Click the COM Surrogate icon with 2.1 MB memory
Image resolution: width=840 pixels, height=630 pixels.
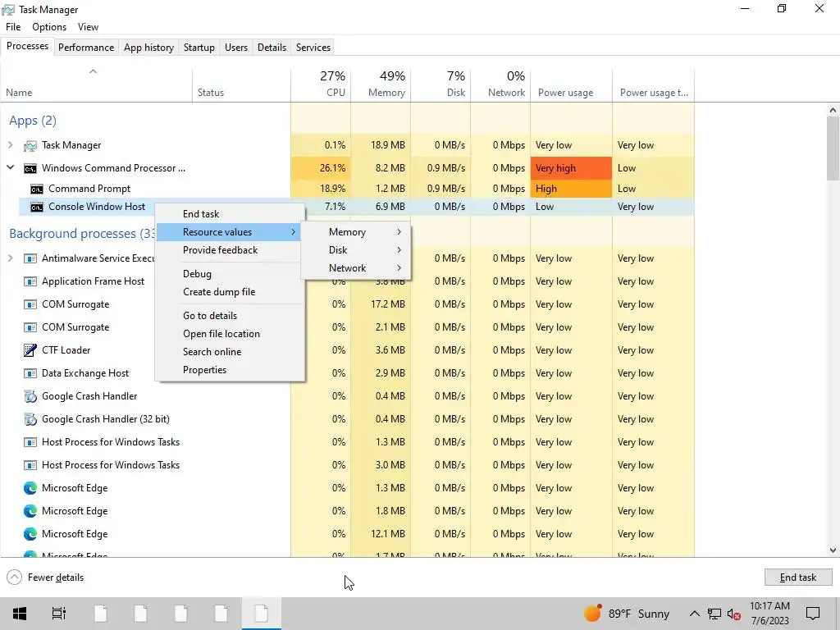coord(30,327)
